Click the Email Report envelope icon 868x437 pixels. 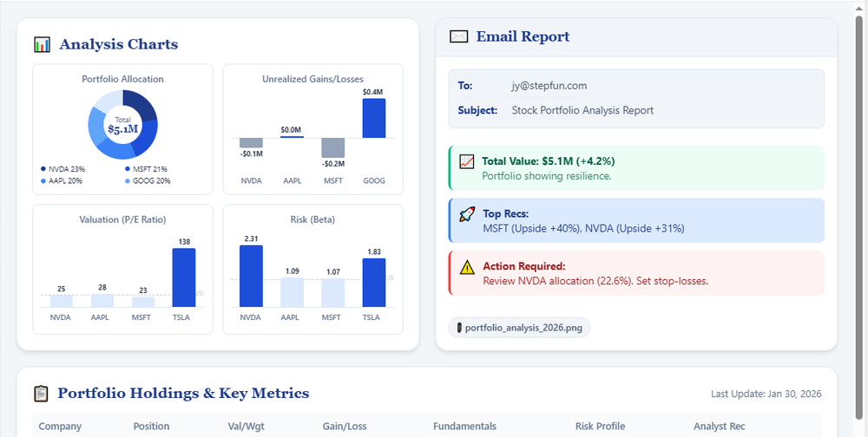pyautogui.click(x=459, y=37)
